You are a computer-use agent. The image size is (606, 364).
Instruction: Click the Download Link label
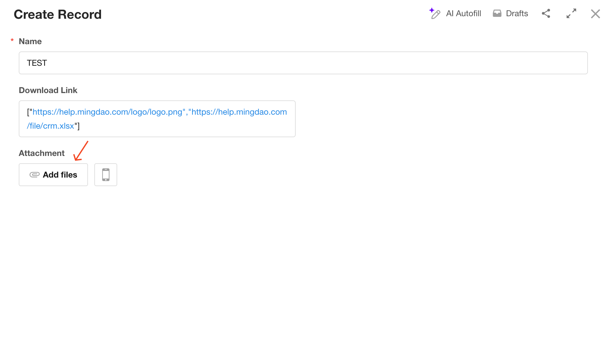point(48,90)
